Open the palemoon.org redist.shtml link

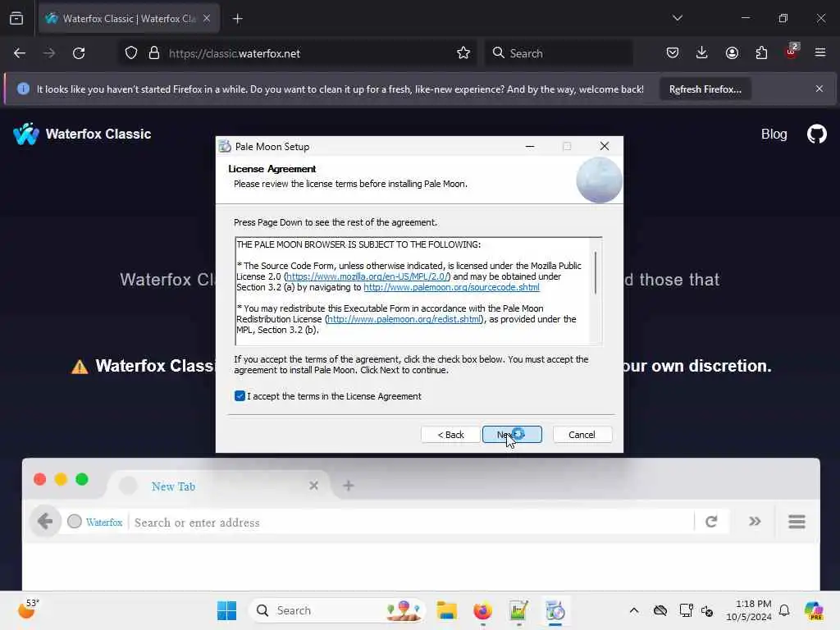click(404, 319)
